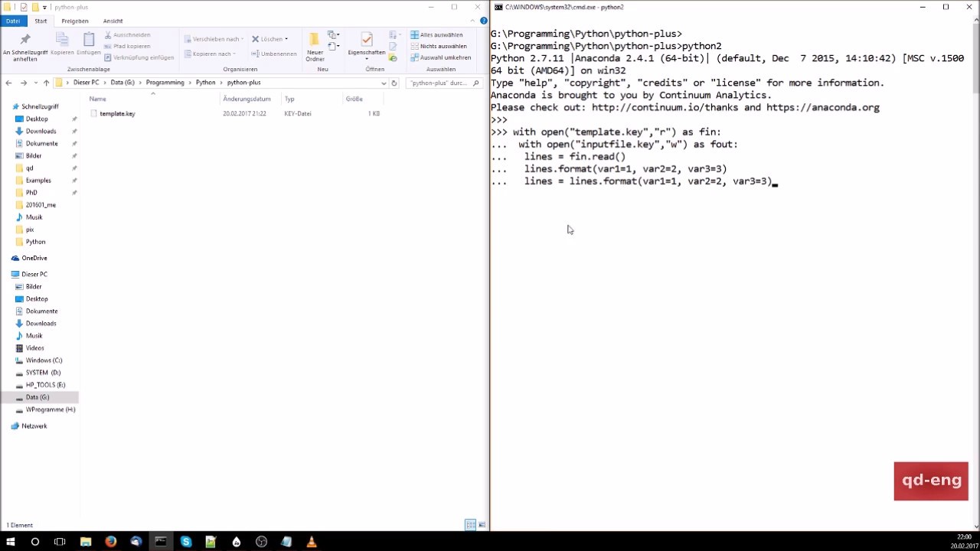Click the python-plus search field
The image size is (980, 551).
coord(444,83)
